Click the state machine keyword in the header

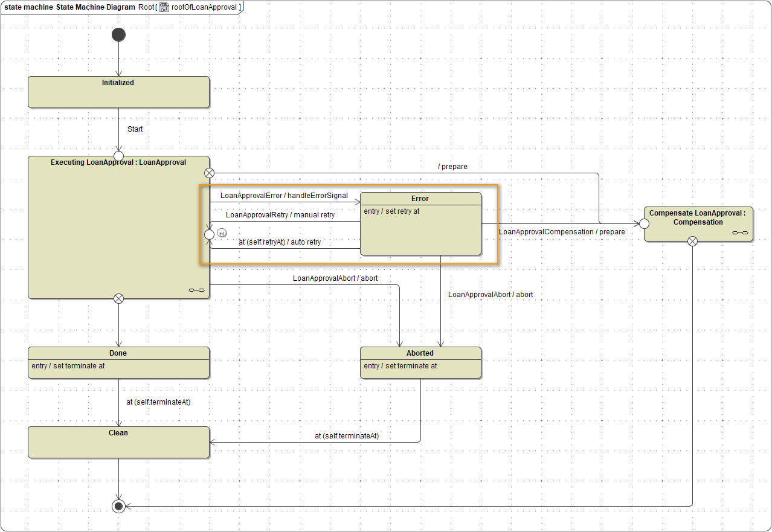28,7
